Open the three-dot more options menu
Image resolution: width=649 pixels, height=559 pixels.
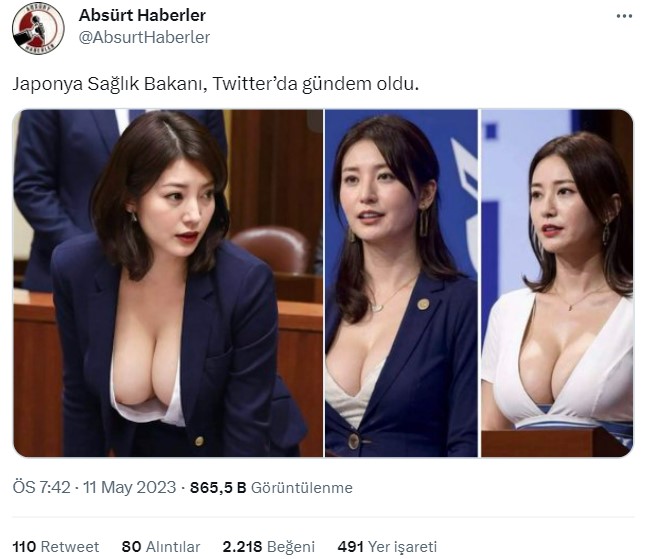click(624, 16)
